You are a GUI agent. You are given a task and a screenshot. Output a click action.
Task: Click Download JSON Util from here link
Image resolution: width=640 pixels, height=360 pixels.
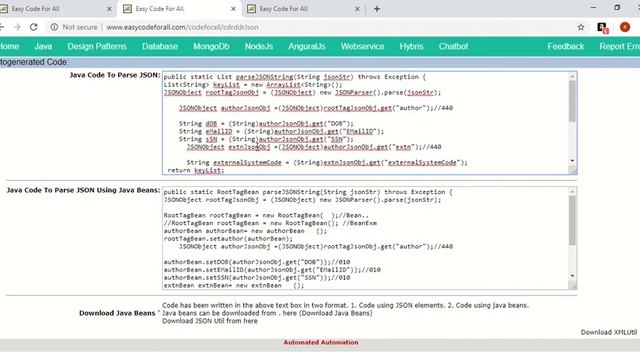click(210, 321)
